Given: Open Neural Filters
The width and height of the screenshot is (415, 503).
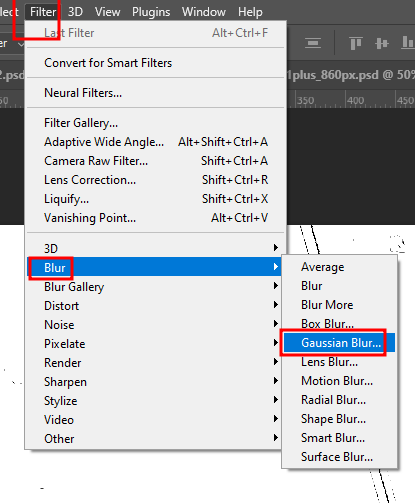Looking at the screenshot, I should pyautogui.click(x=155, y=93).
